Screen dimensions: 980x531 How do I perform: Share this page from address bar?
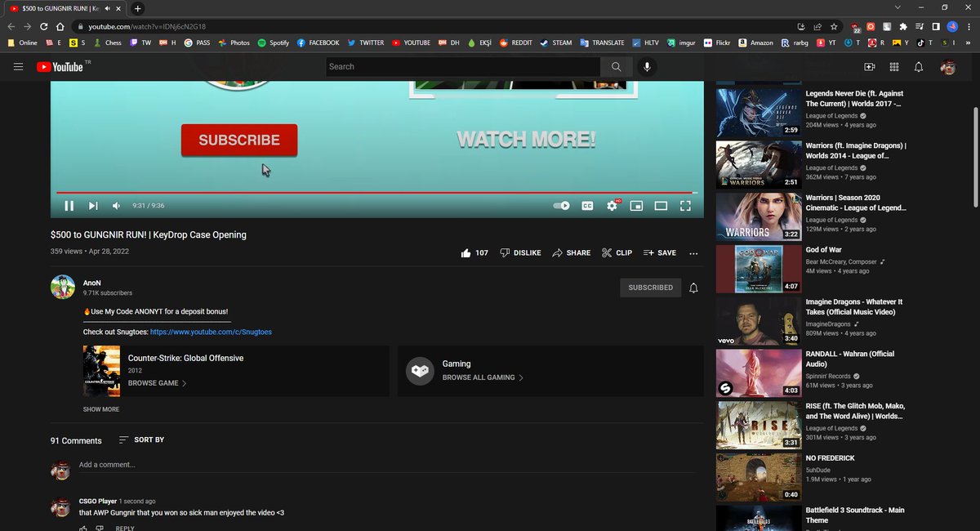pyautogui.click(x=817, y=26)
